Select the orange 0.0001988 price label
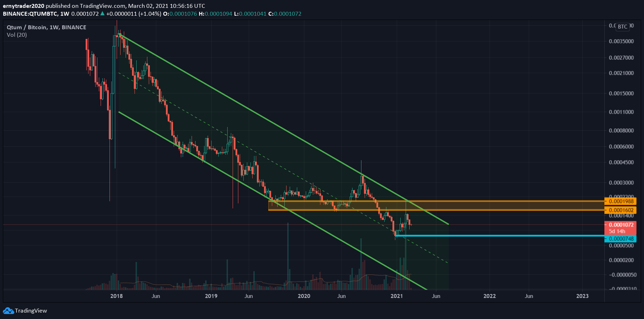This screenshot has height=319, width=644. pyautogui.click(x=620, y=201)
